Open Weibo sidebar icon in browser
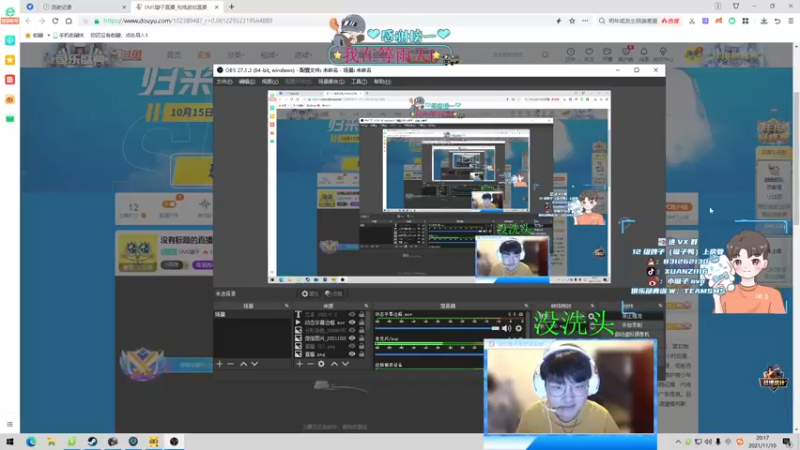The height and width of the screenshot is (450, 800). (x=10, y=99)
